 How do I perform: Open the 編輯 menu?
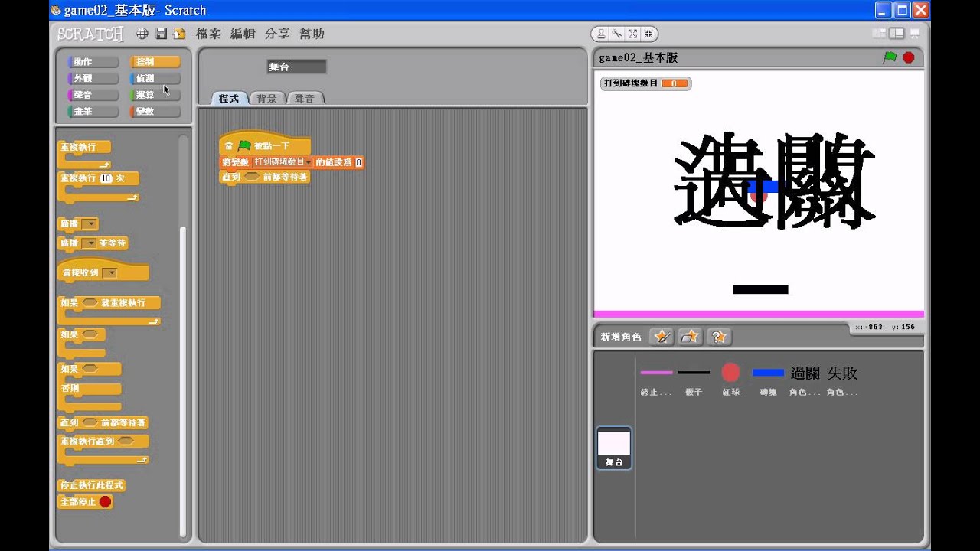point(243,34)
